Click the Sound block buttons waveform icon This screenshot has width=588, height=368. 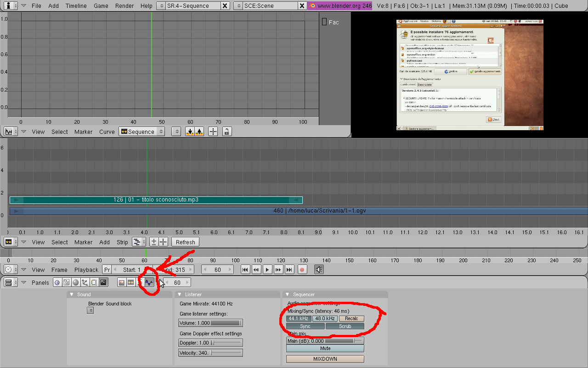(x=149, y=282)
